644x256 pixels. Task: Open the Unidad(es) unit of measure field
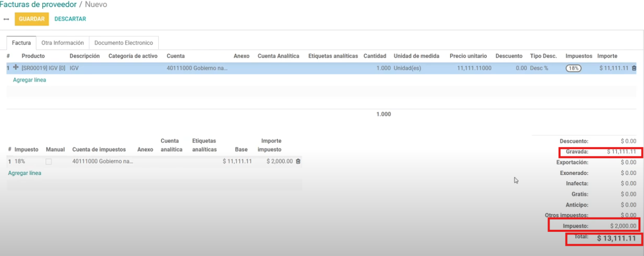click(407, 68)
